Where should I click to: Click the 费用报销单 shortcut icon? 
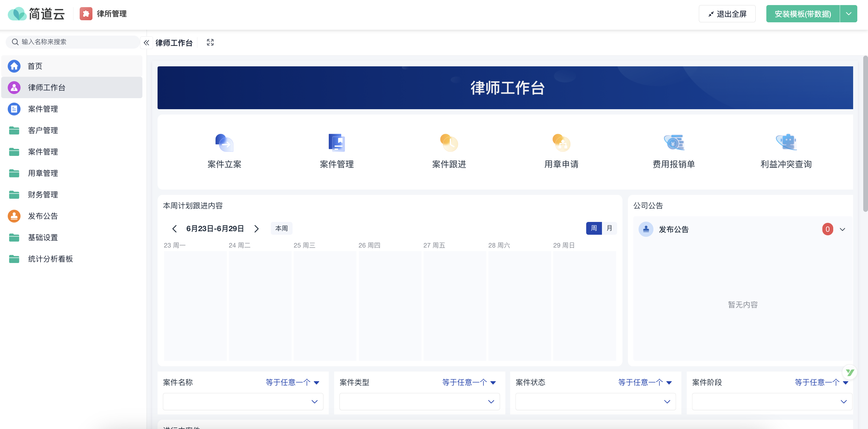[x=674, y=143]
